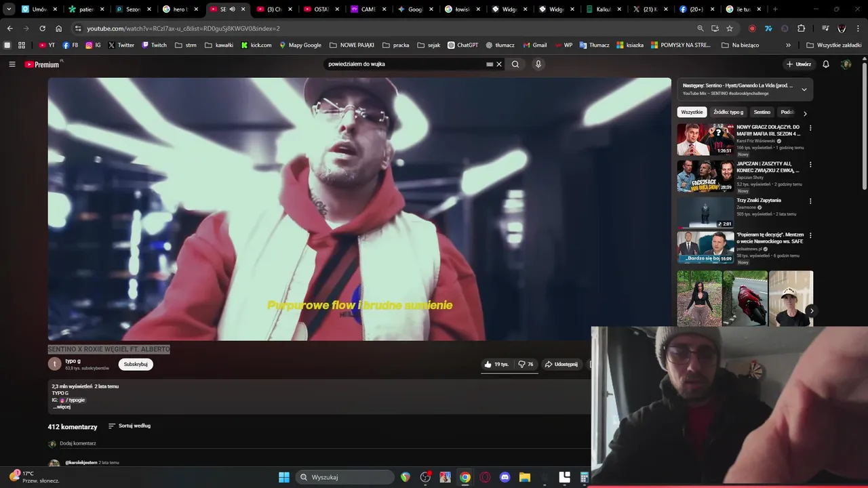Open Gmail bookmark link

coord(534,45)
